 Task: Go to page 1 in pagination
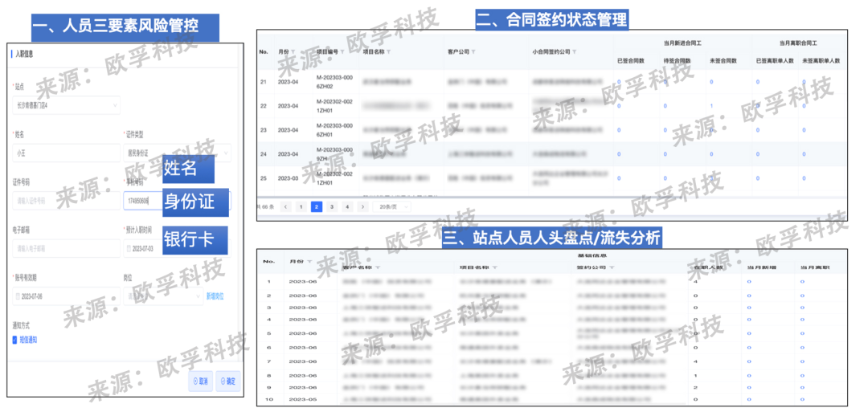pos(301,206)
